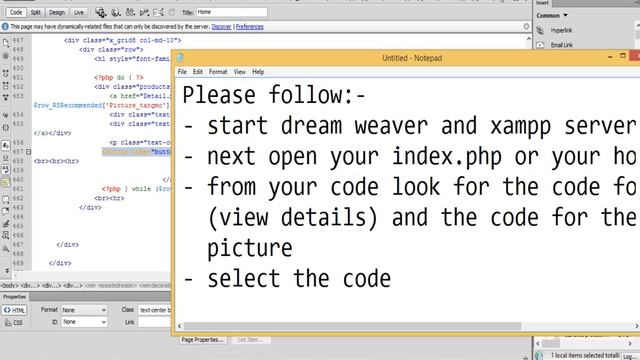The image size is (640, 360).
Task: Click the Log button in Files panel
Action: point(631,356)
